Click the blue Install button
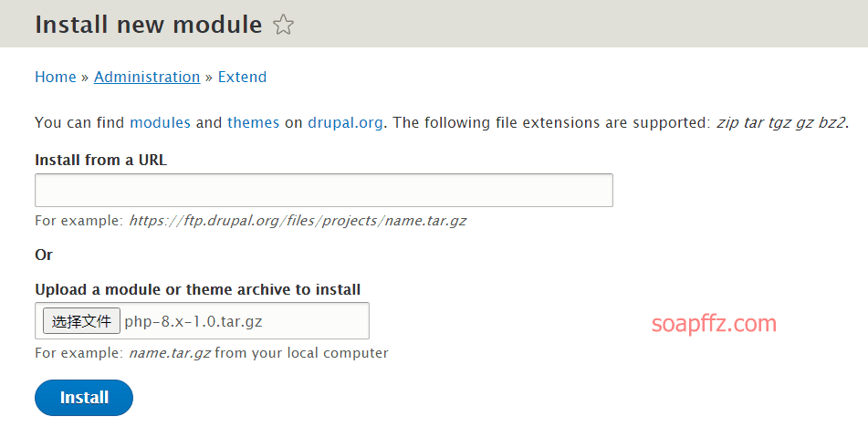This screenshot has width=868, height=427. pos(84,398)
